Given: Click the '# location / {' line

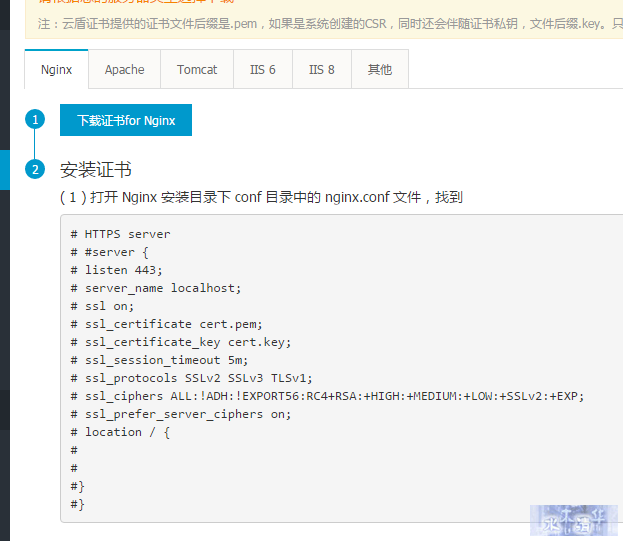Looking at the screenshot, I should (x=120, y=432).
